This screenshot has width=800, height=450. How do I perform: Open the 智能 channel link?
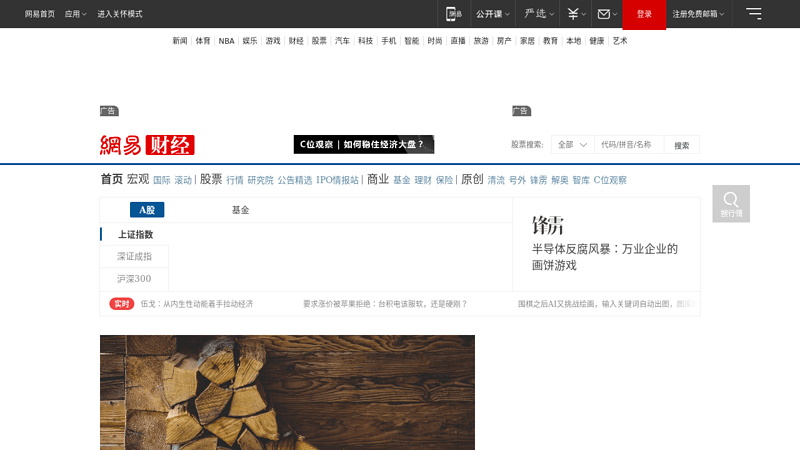pyautogui.click(x=412, y=41)
